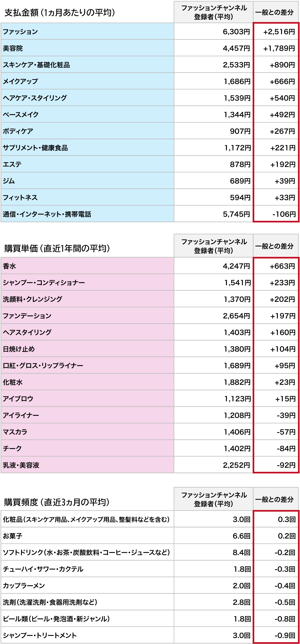Click the 購買単価 table title
Image resolution: width=300 pixels, height=644 pixels.
(x=57, y=249)
